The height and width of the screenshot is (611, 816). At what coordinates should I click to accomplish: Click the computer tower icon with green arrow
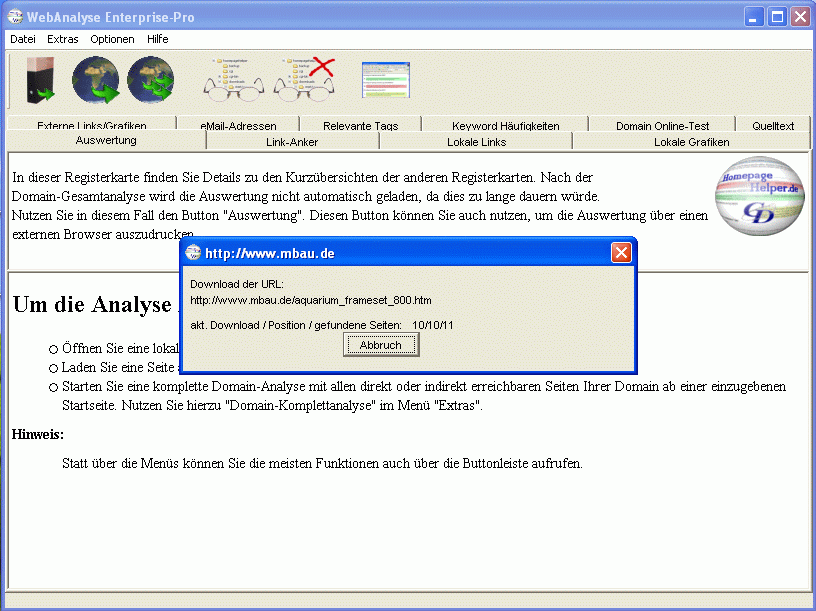coord(40,81)
